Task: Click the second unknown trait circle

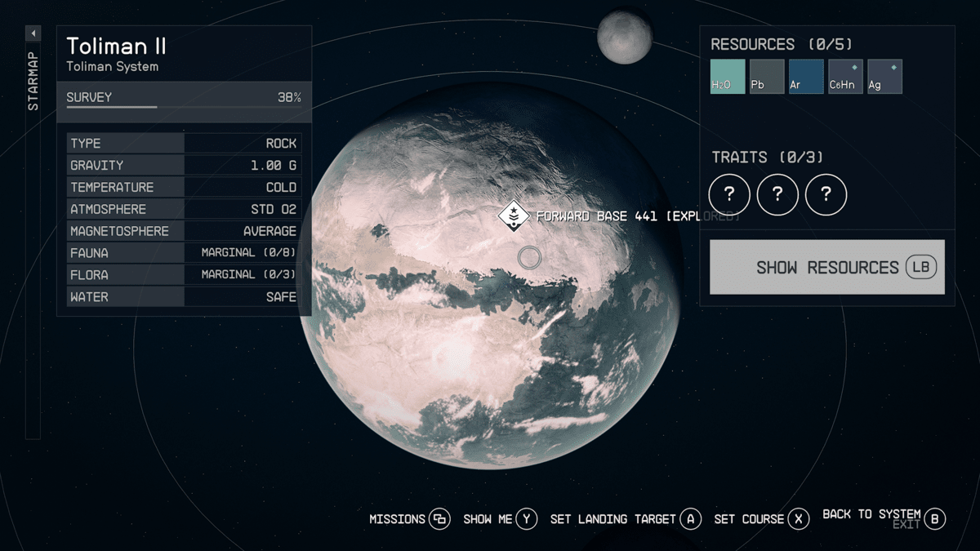Action: click(x=777, y=195)
